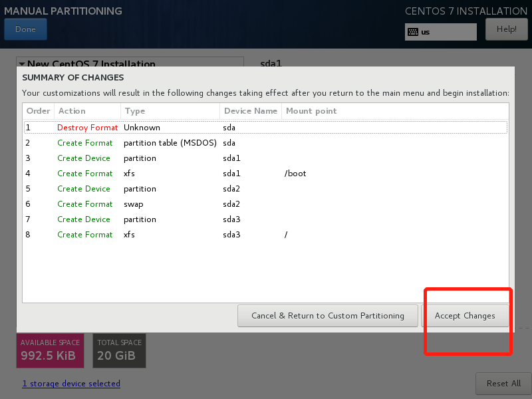Select the '/boot' mount point cell
The width and height of the screenshot is (532, 399).
click(295, 174)
